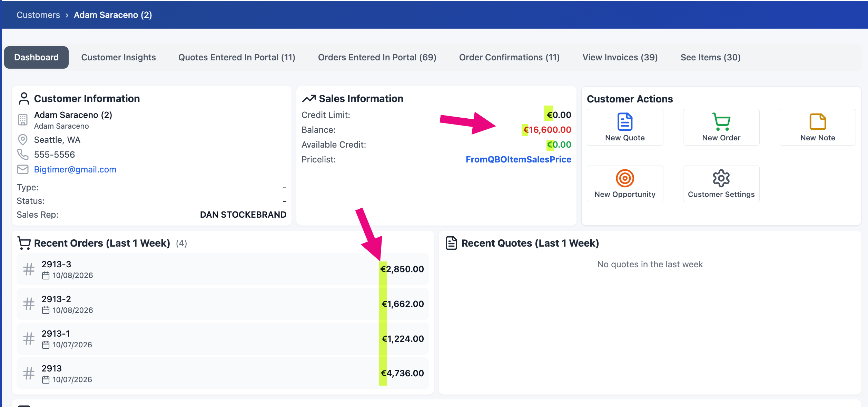868x407 pixels.
Task: Open order 2913-3 row
Action: 223,269
